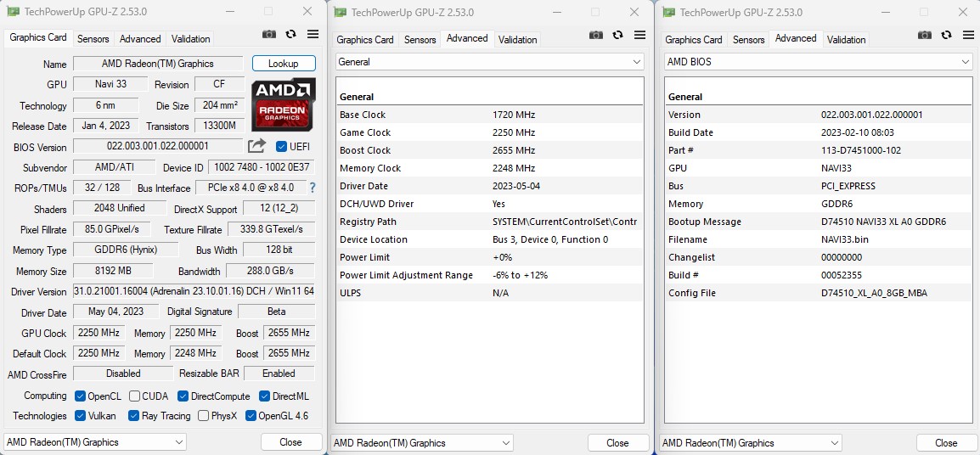Toggle the OpenGL 4.6 checkbox

tap(251, 416)
